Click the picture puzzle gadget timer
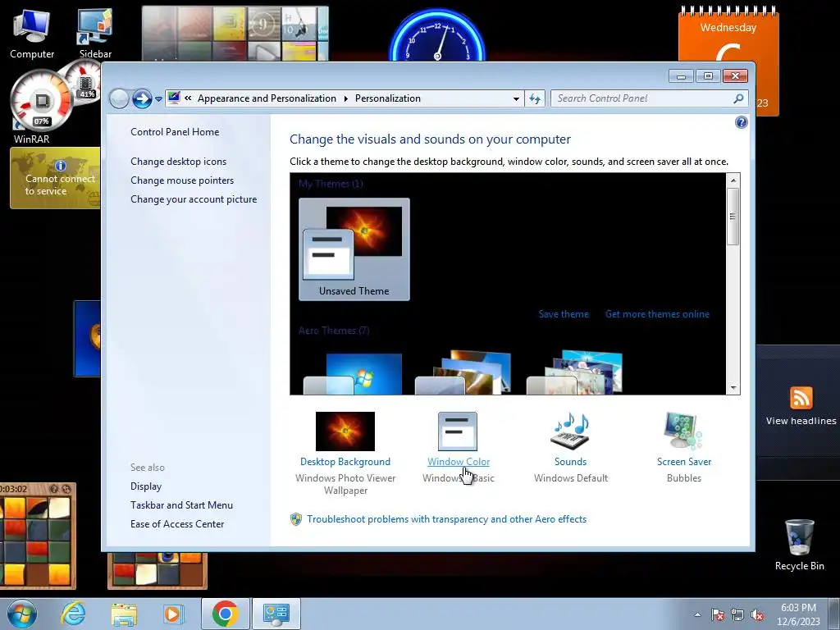The image size is (840, 630). coord(14,489)
